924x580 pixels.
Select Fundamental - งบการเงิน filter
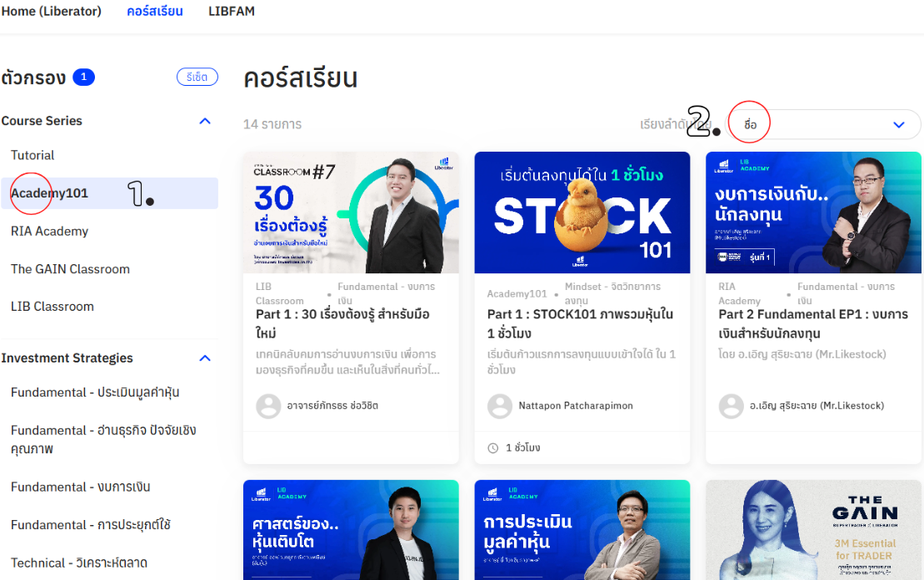coord(81,487)
